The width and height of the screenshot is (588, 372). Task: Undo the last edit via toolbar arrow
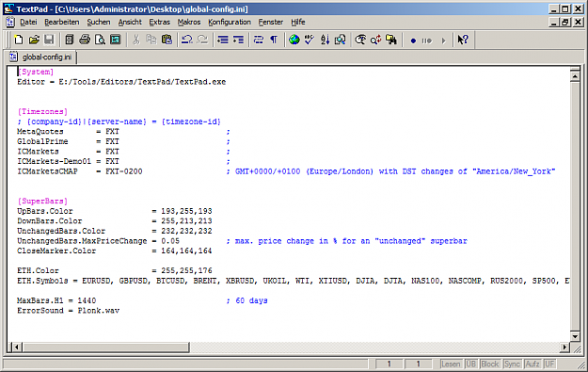tap(187, 40)
